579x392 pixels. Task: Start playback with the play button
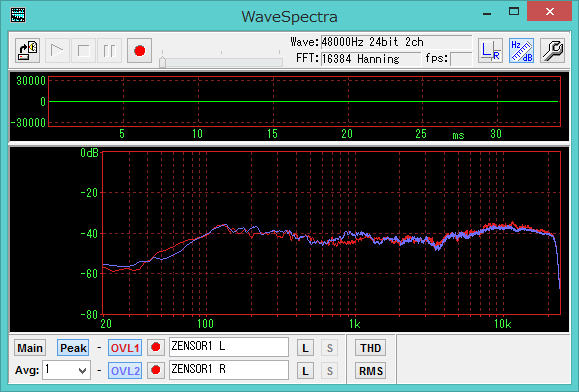coord(57,51)
